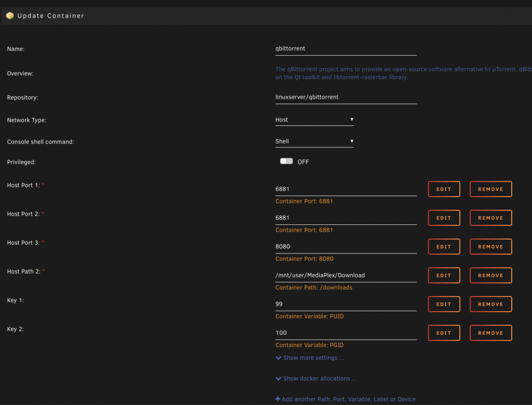This screenshot has height=405, width=532.
Task: Edit Host Port 2
Action: click(x=444, y=218)
